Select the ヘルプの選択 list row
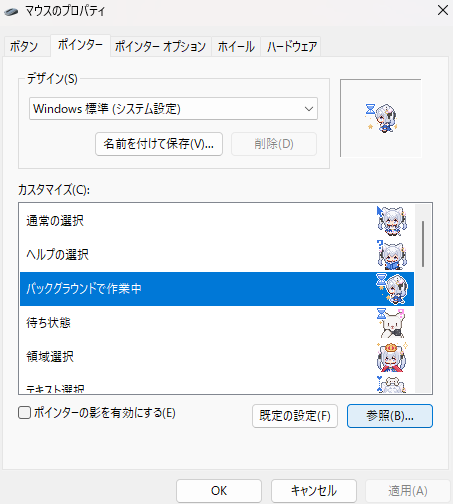 [x=217, y=255]
